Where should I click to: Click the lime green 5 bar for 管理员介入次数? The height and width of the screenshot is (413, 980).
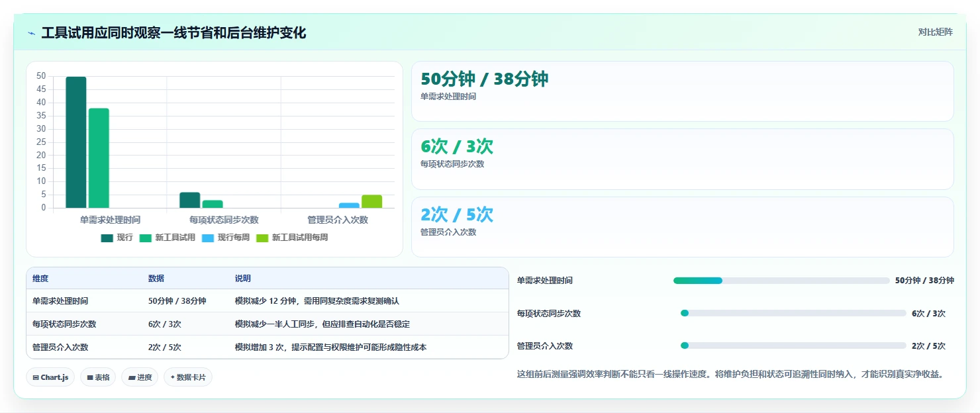[371, 201]
